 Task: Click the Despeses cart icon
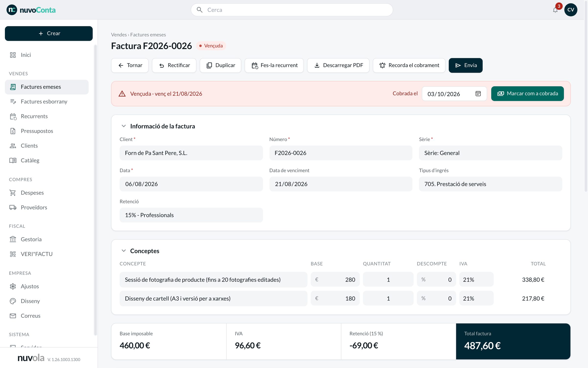click(x=13, y=193)
